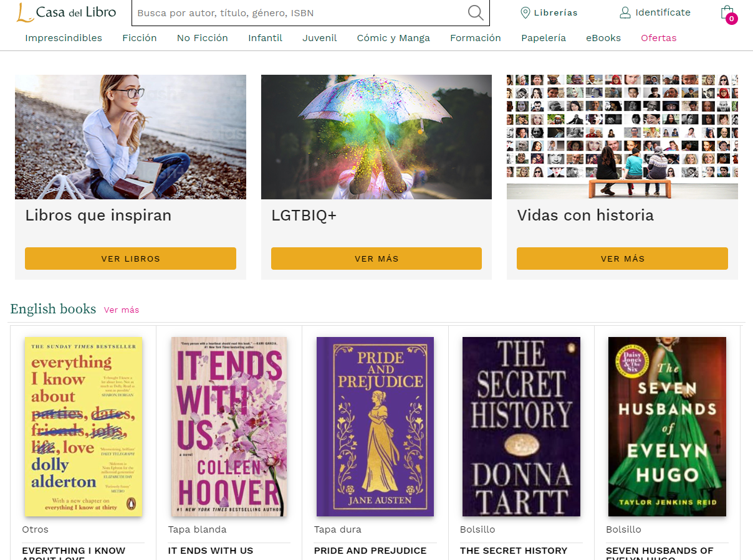This screenshot has width=753, height=560.
Task: Open Seven Husbands of Evelyn Hugo cover
Action: (667, 427)
